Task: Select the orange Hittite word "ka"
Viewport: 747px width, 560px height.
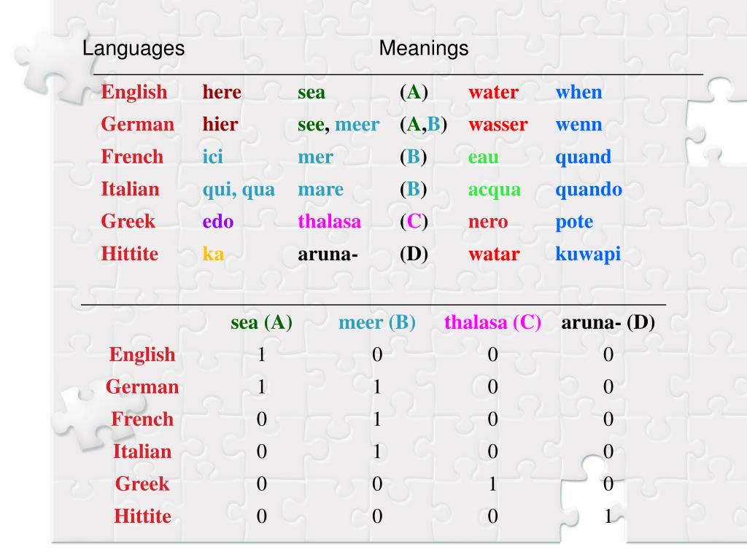Action: tap(213, 254)
